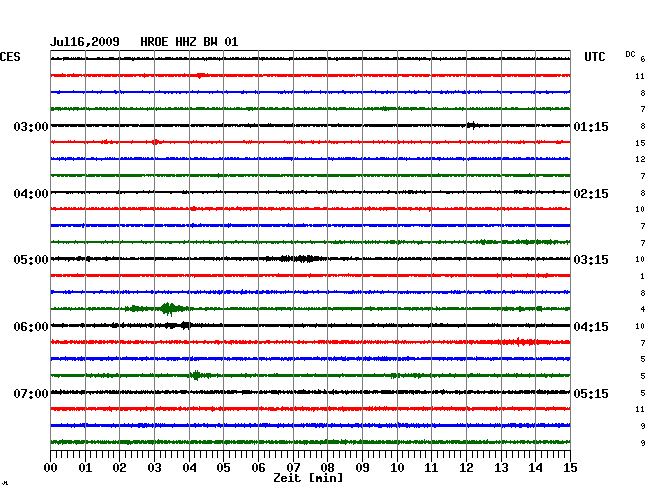Click the green event spike above 07:00 trace

(196, 375)
